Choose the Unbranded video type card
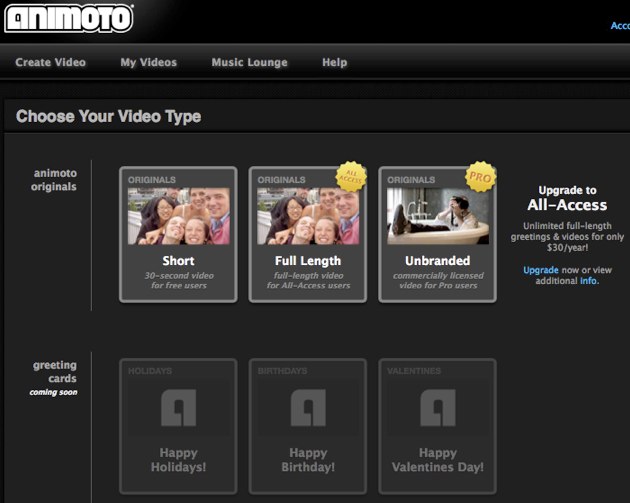This screenshot has width=630, height=503. [x=438, y=235]
